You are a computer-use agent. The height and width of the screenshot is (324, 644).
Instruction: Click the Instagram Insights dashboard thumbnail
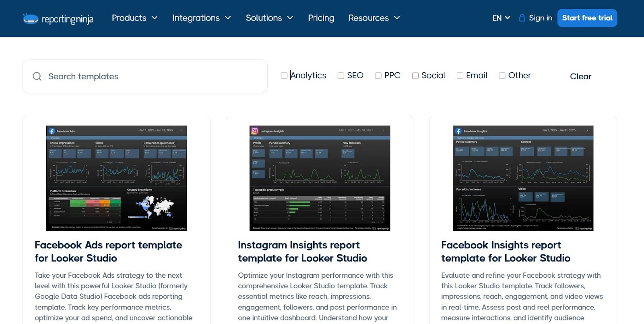pos(320,178)
